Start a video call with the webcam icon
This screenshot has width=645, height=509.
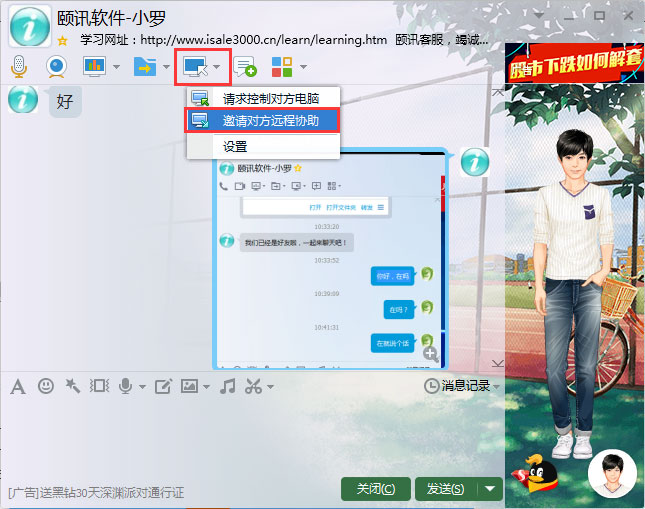click(x=56, y=66)
